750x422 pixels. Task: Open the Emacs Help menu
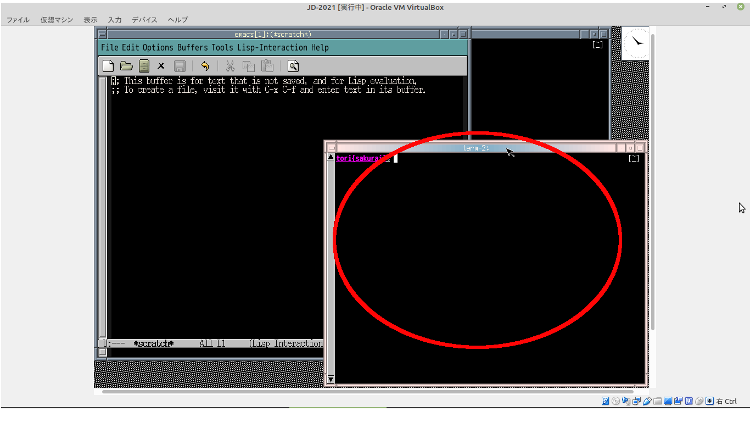point(319,47)
